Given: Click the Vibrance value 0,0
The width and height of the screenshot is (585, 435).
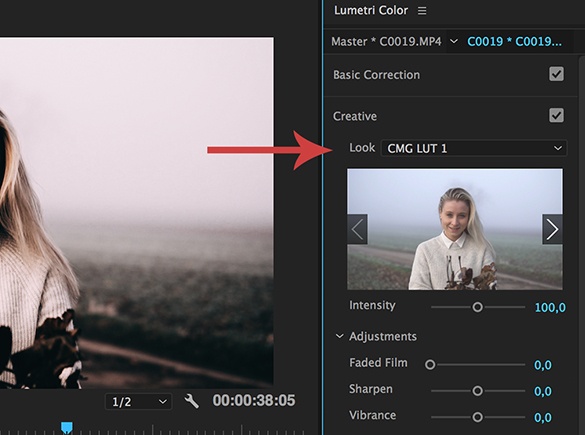Looking at the screenshot, I should coord(543,417).
